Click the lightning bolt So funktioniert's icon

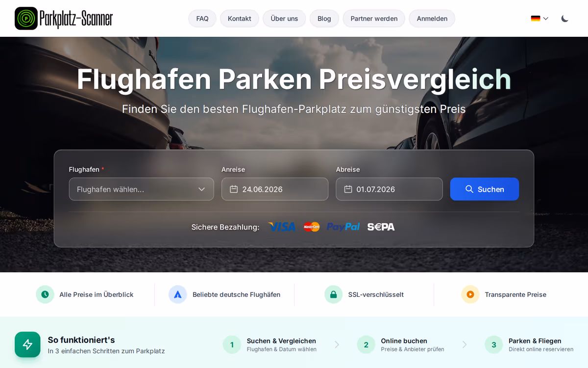[x=27, y=344]
